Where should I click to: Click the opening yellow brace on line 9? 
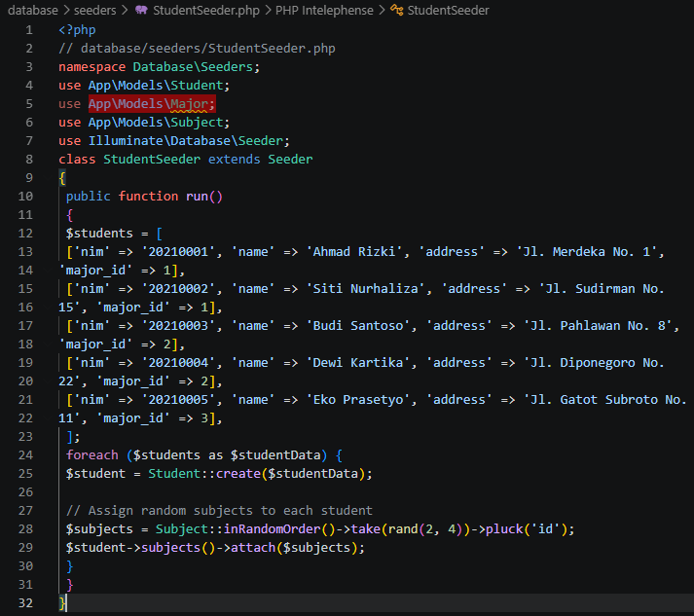tap(62, 178)
